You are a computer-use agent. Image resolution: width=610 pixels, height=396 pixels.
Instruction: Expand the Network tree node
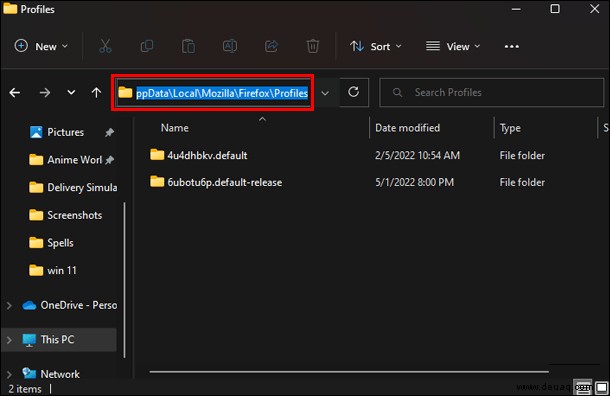tap(9, 375)
